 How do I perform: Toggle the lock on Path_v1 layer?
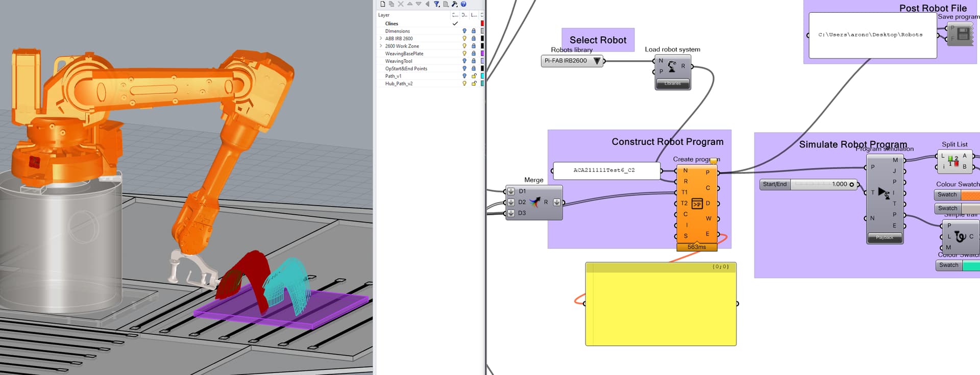[x=474, y=76]
